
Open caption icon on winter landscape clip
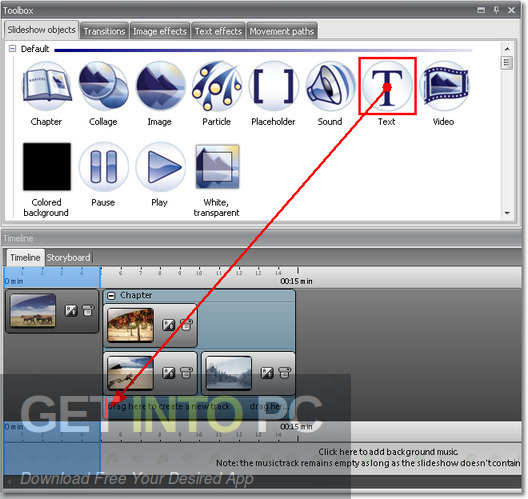tap(285, 373)
